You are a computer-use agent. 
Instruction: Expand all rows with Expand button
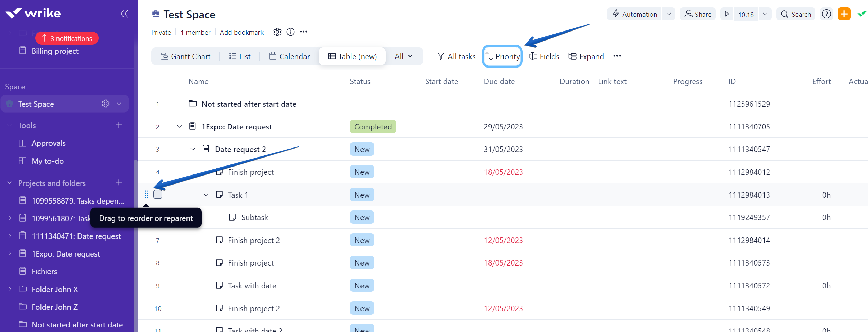click(x=586, y=56)
